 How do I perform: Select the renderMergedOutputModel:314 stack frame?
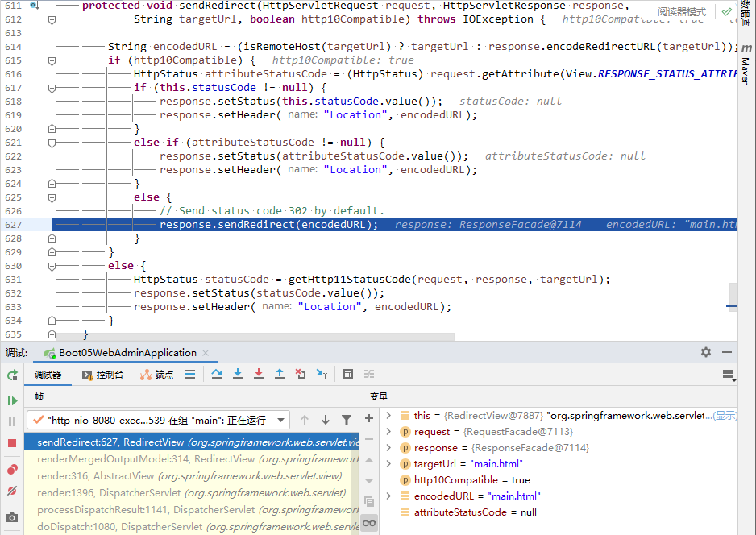[x=193, y=458]
